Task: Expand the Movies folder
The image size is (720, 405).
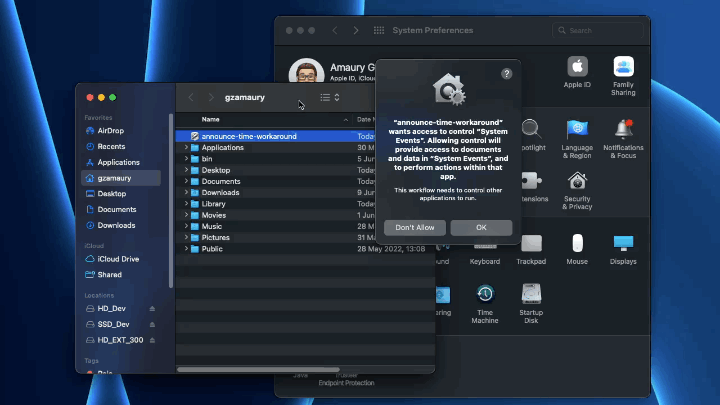Action: (x=186, y=215)
